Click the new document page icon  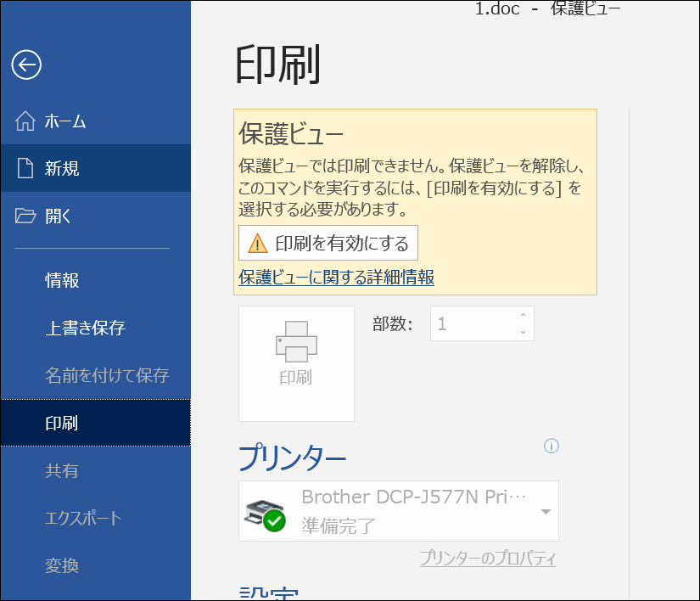click(x=25, y=168)
